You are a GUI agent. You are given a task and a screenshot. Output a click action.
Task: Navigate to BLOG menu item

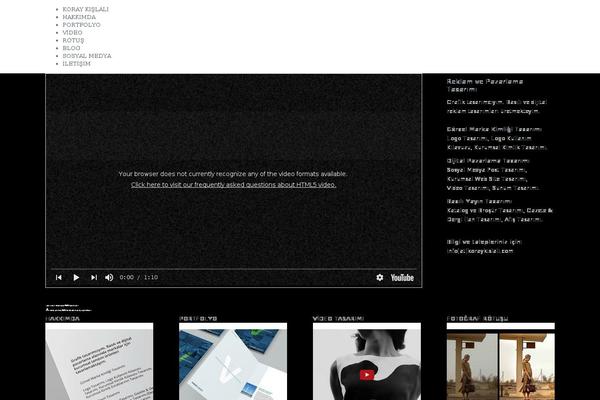click(71, 48)
